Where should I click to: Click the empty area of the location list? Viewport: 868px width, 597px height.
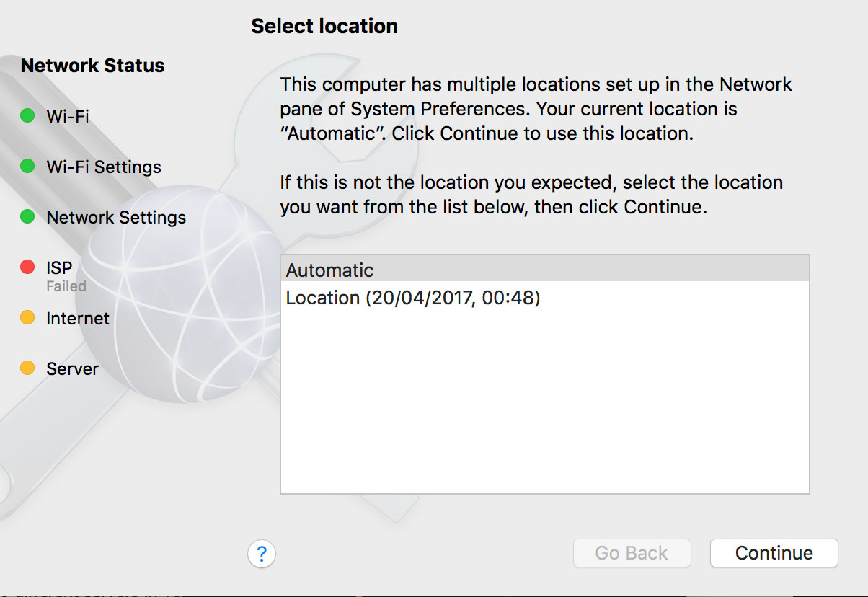click(x=544, y=404)
